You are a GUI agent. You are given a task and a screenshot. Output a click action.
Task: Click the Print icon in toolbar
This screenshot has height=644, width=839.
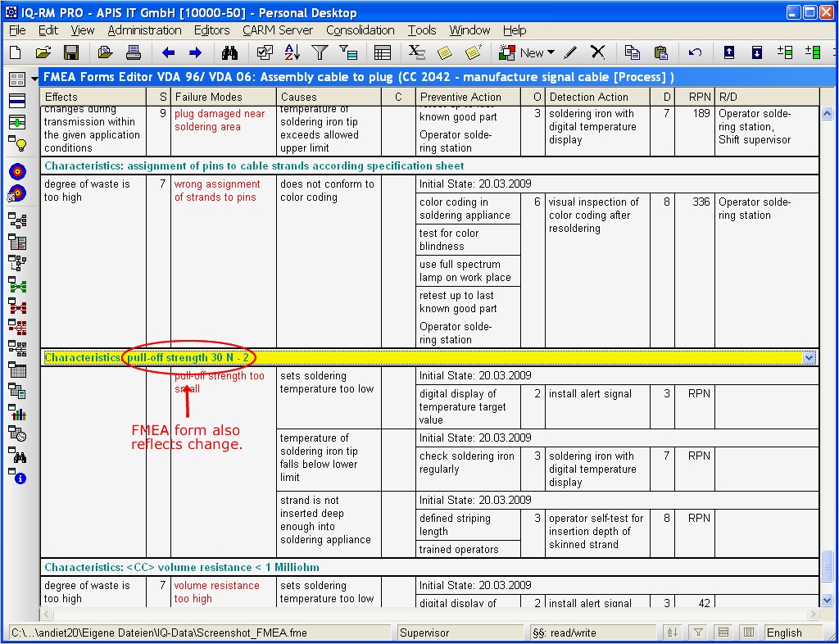(133, 52)
